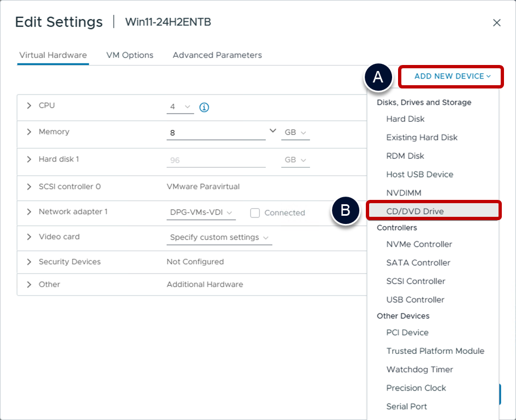Expand the Security Devices section

tap(29, 262)
